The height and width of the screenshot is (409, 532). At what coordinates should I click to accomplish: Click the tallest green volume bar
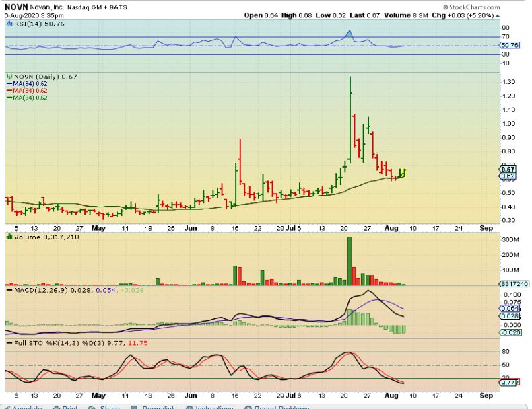click(350, 261)
